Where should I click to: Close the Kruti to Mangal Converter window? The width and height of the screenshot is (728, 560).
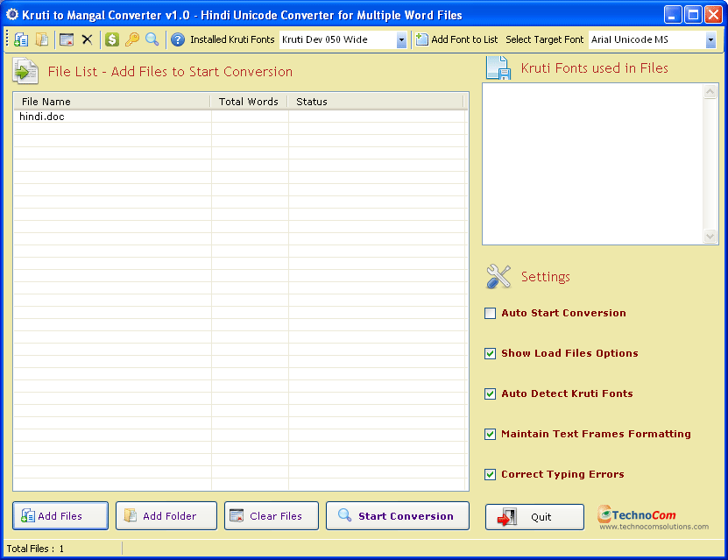[713, 15]
